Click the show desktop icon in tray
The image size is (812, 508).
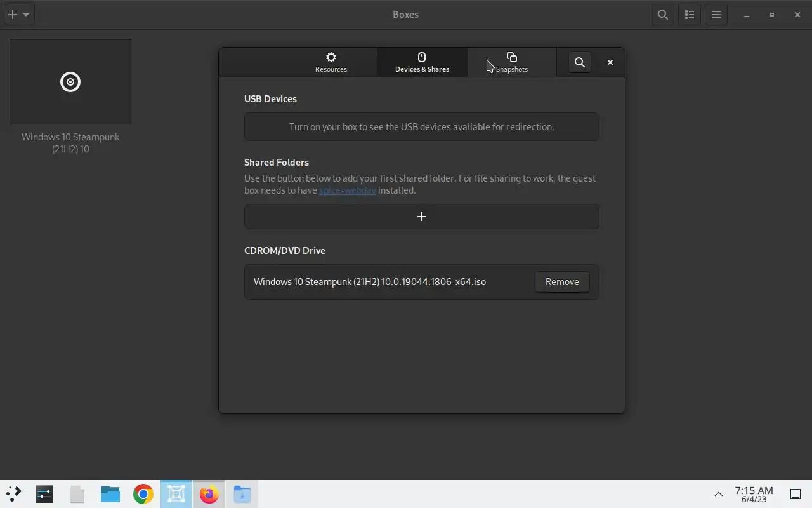coord(796,494)
